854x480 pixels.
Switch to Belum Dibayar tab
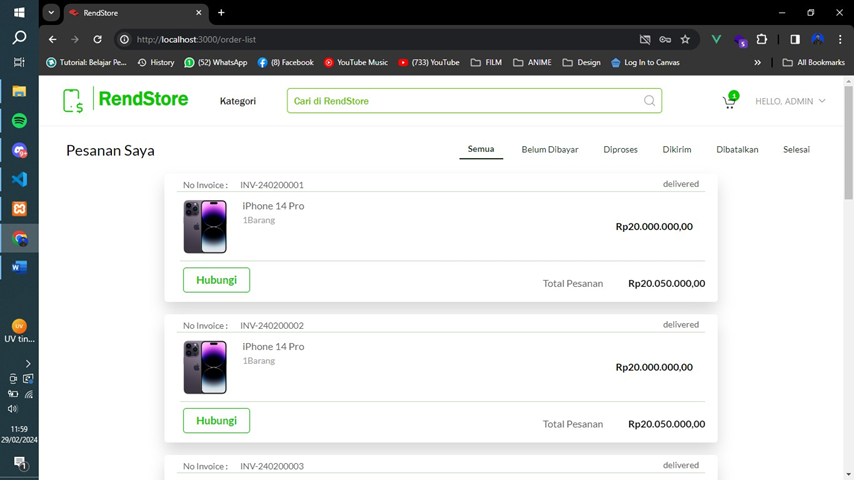coord(550,149)
